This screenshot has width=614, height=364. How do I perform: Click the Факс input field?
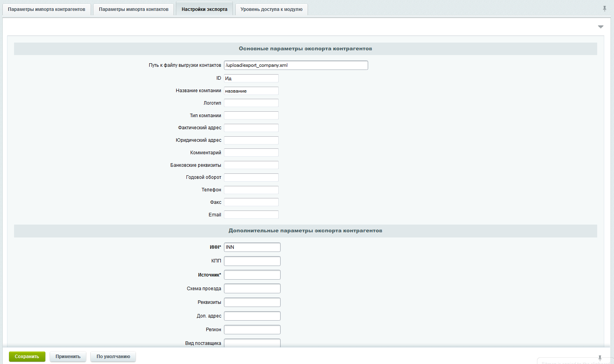coord(251,202)
